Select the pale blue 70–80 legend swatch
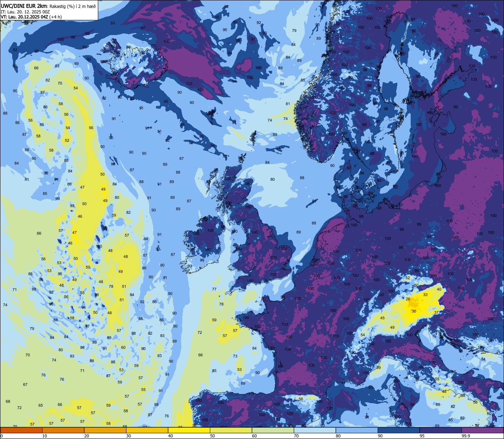This screenshot has height=439, width=504. click(x=315, y=430)
